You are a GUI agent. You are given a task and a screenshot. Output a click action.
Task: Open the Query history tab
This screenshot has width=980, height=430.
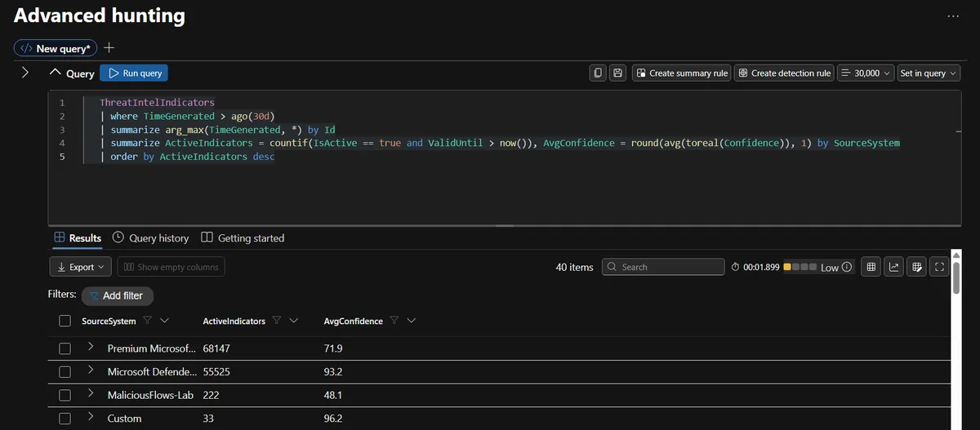[150, 238]
